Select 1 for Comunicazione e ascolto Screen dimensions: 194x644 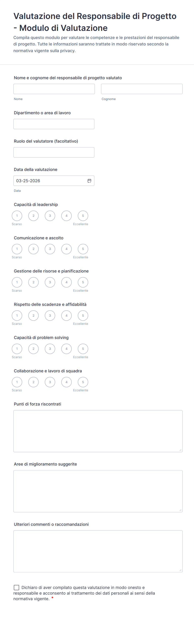click(17, 249)
